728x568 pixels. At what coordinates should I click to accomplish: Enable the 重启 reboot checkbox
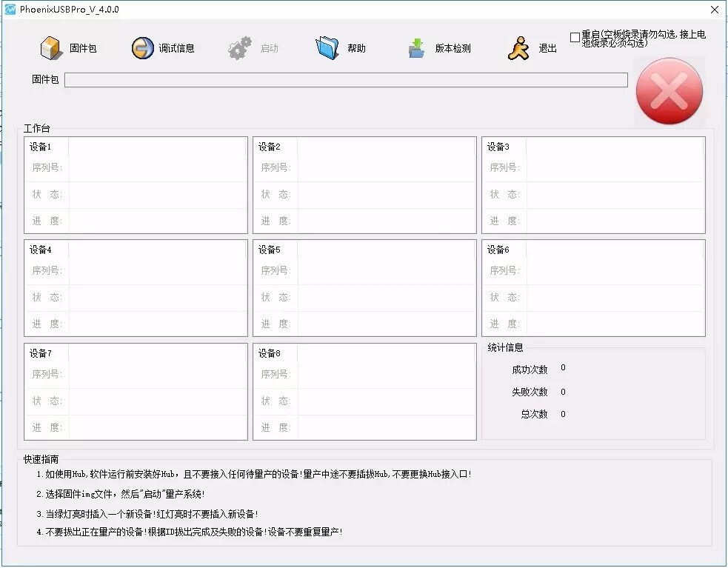tap(575, 37)
